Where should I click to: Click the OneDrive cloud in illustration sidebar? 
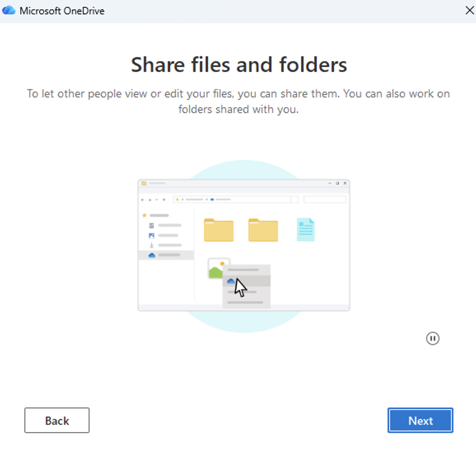pyautogui.click(x=152, y=255)
